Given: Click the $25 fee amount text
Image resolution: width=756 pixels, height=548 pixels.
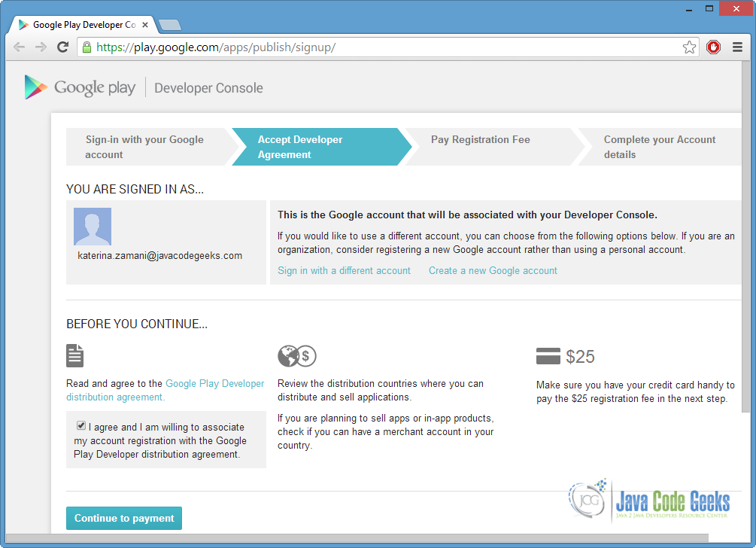Looking at the screenshot, I should coord(580,357).
